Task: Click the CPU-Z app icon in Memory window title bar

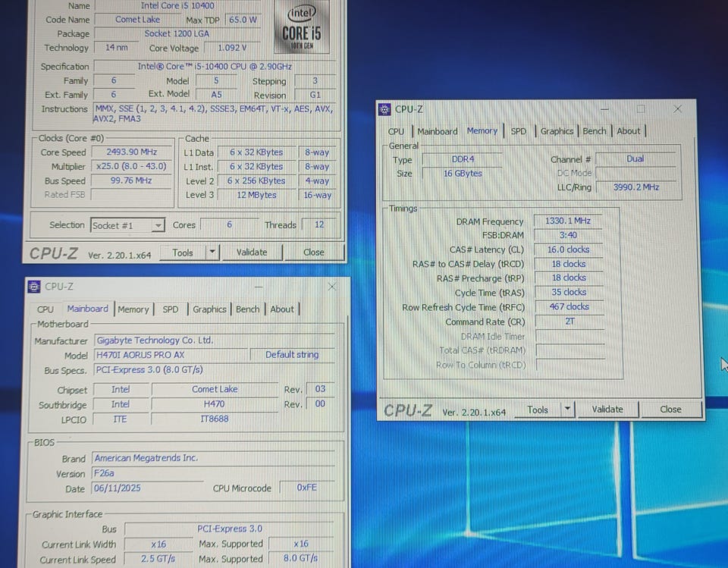Action: click(x=384, y=110)
